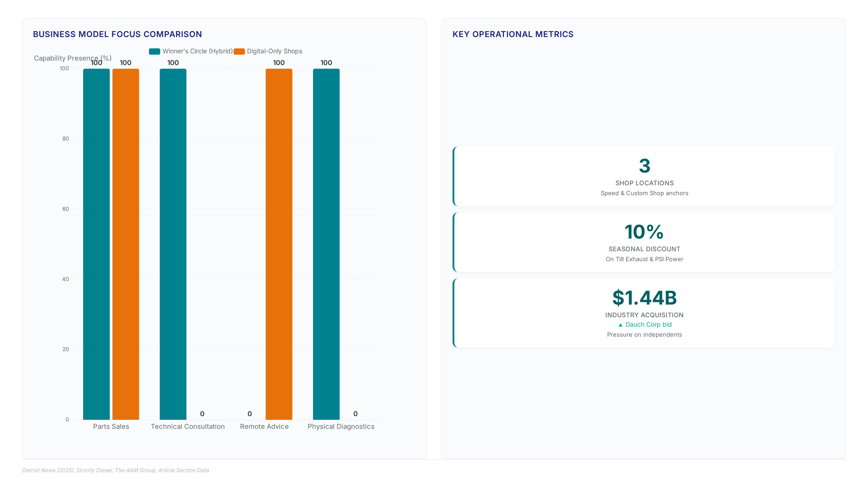Click the 10% seasonal discount figure

(x=644, y=232)
